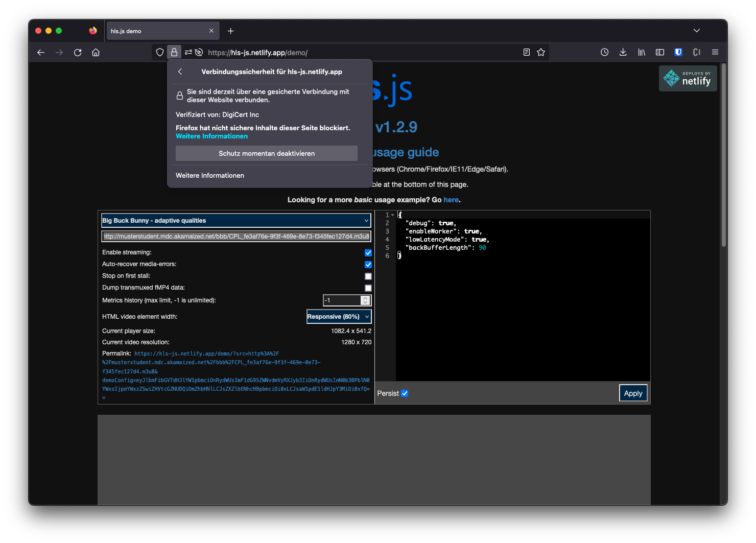Image resolution: width=756 pixels, height=543 pixels.
Task: Go back in the security popup
Action: coord(180,72)
